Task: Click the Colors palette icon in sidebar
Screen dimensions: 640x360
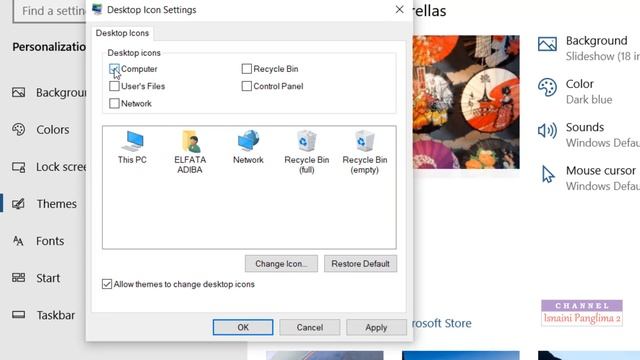Action: point(18,129)
